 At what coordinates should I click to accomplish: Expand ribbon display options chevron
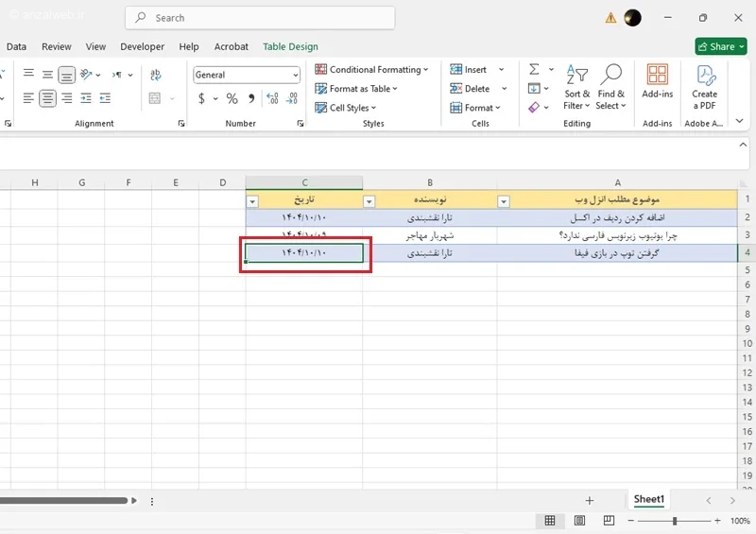pyautogui.click(x=740, y=121)
